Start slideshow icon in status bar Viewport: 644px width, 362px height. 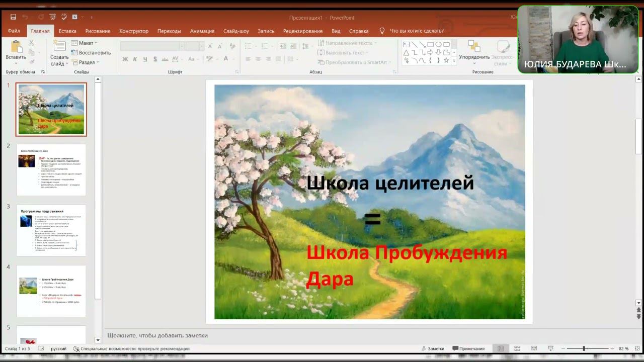pos(550,348)
